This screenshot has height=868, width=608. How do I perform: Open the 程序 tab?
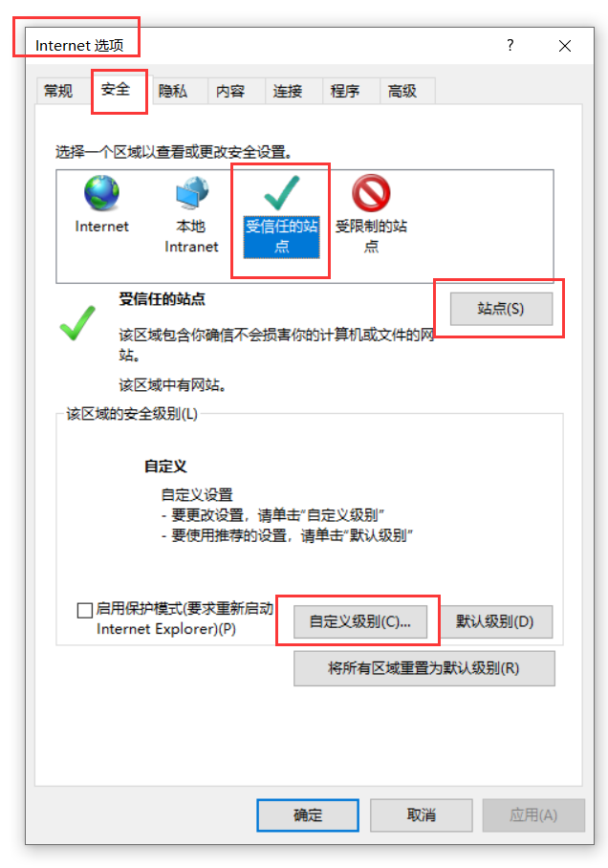click(345, 91)
